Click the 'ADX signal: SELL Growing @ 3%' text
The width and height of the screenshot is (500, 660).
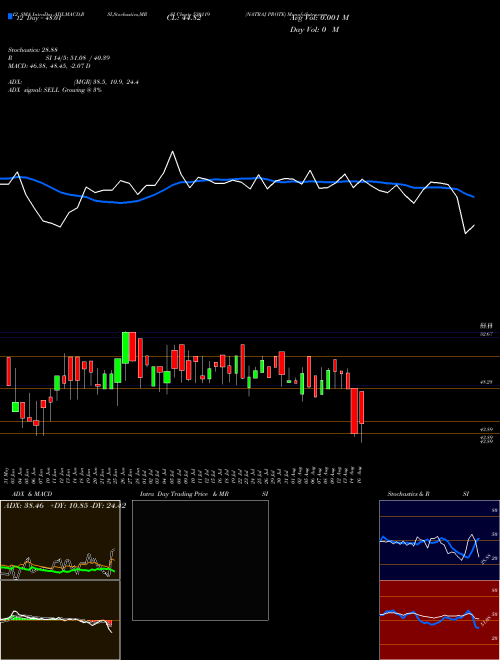pos(55,90)
